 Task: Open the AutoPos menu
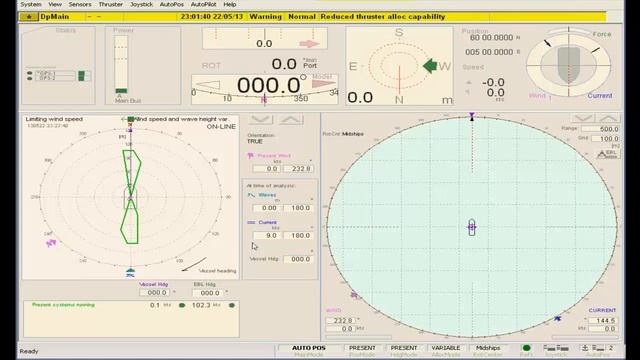coord(171,4)
